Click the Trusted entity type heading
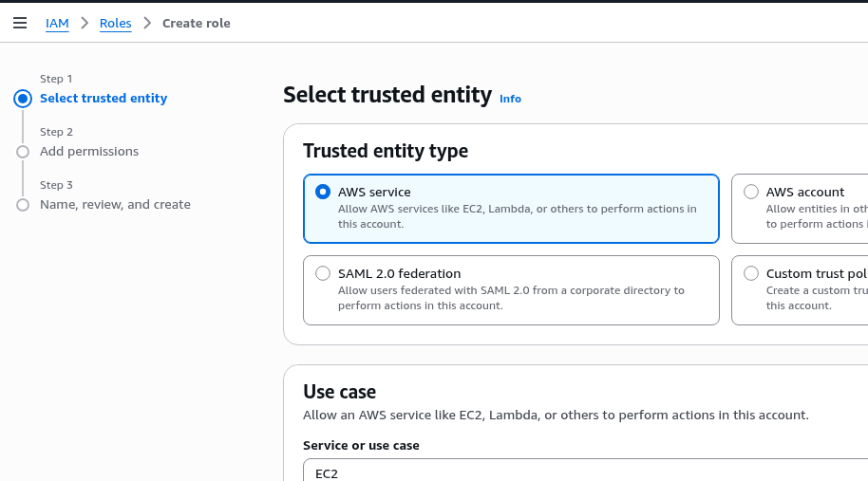The height and width of the screenshot is (481, 868). [x=386, y=151]
